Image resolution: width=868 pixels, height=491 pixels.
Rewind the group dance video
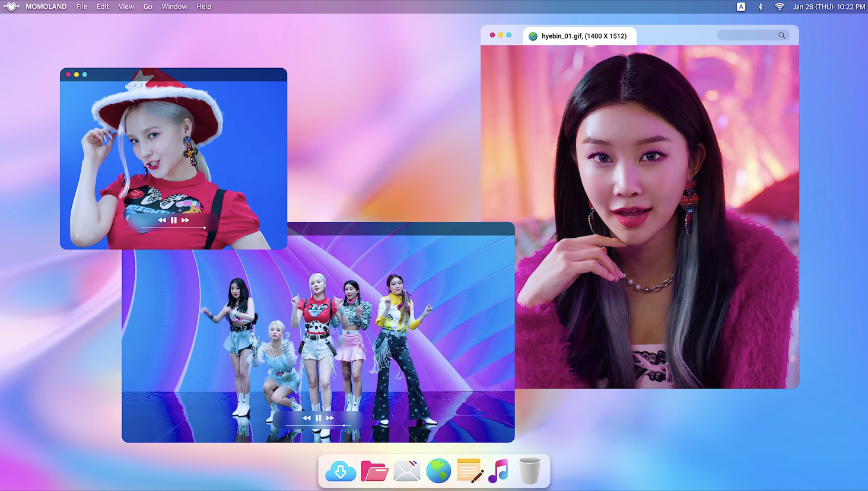coord(307,418)
